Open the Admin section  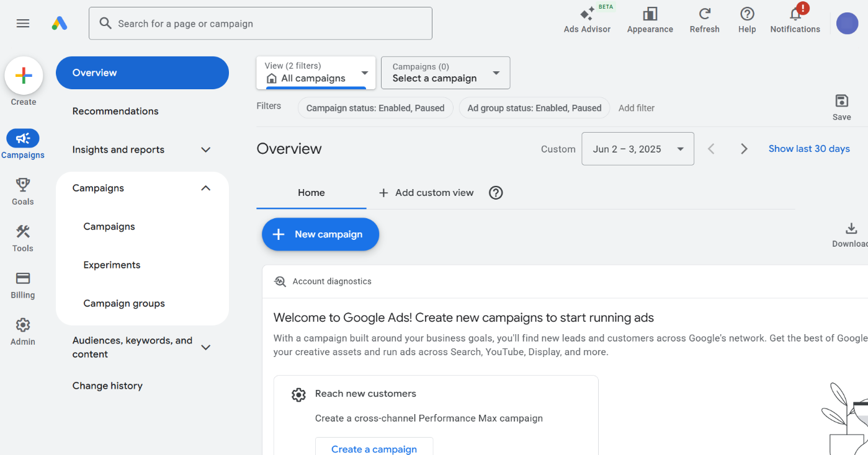coord(22,330)
